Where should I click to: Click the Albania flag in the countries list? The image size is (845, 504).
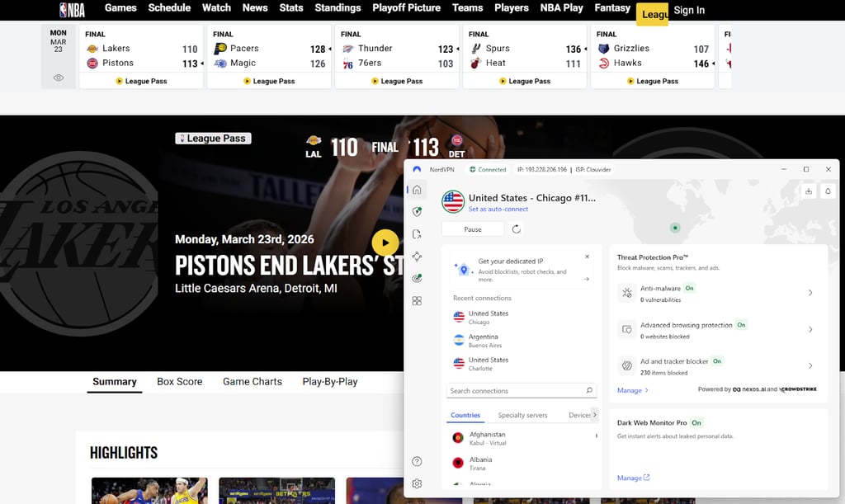(x=458, y=463)
